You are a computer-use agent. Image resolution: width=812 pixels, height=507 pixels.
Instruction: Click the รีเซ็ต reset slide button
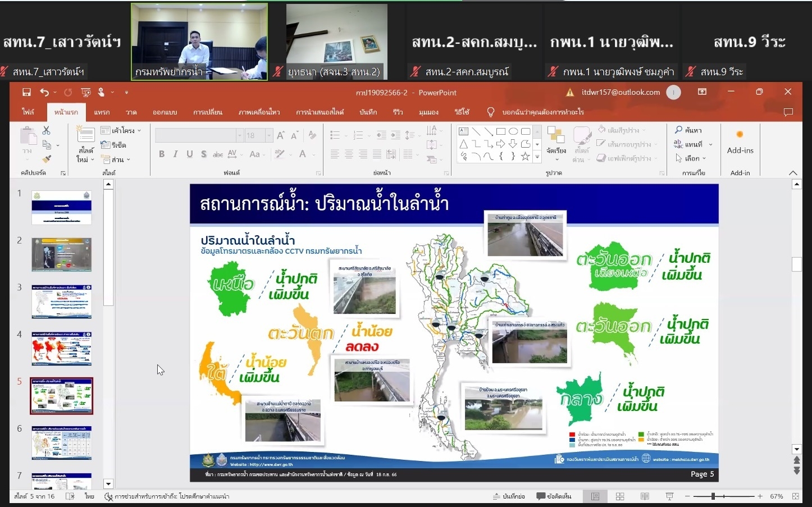pos(113,145)
